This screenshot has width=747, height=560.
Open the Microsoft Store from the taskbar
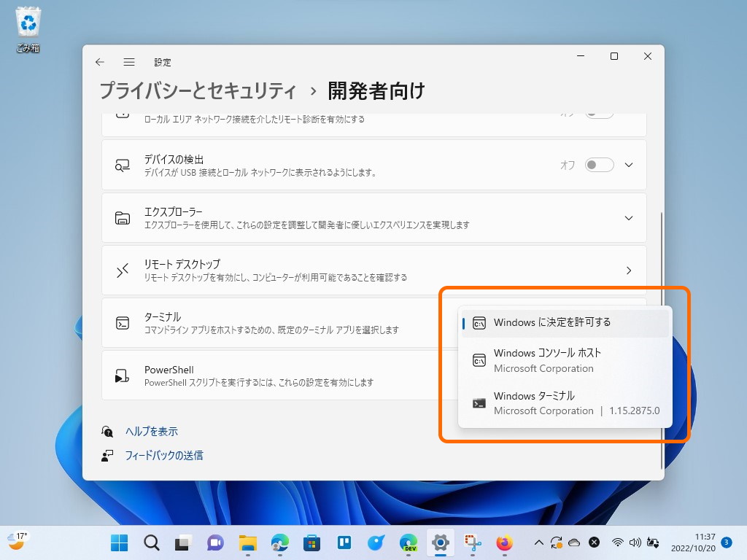[311, 542]
